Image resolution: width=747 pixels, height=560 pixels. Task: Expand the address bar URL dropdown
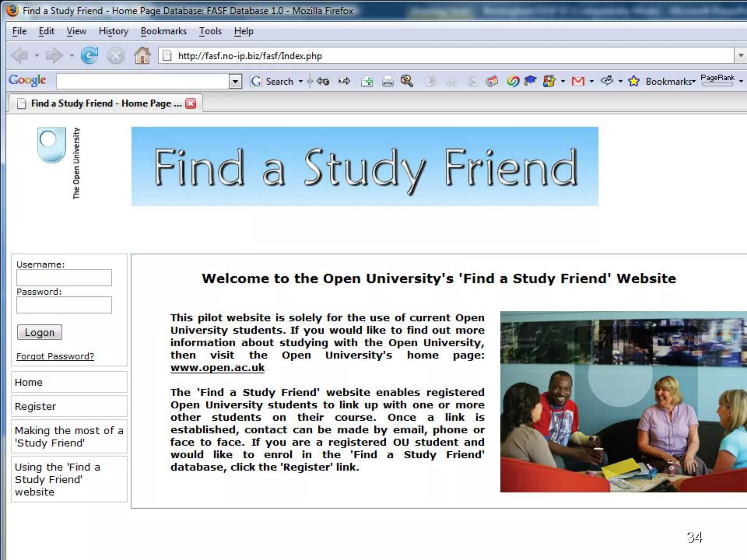[x=741, y=56]
